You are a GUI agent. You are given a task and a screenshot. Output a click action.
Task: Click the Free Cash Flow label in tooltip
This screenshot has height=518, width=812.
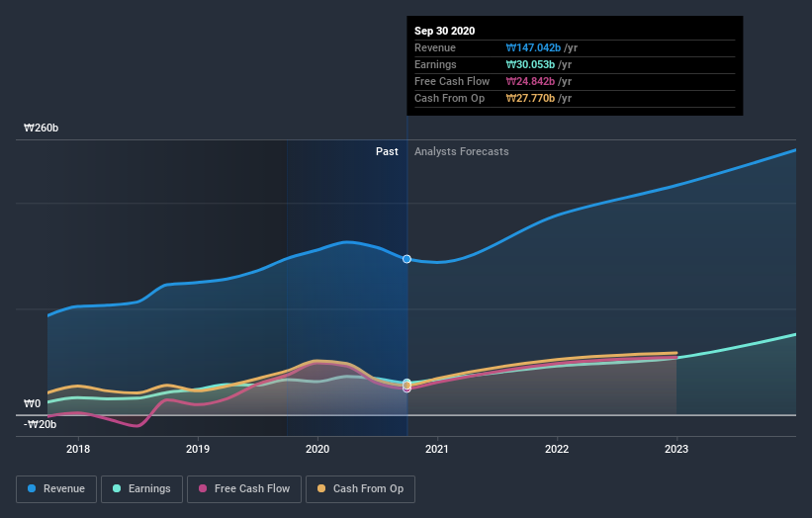point(452,81)
